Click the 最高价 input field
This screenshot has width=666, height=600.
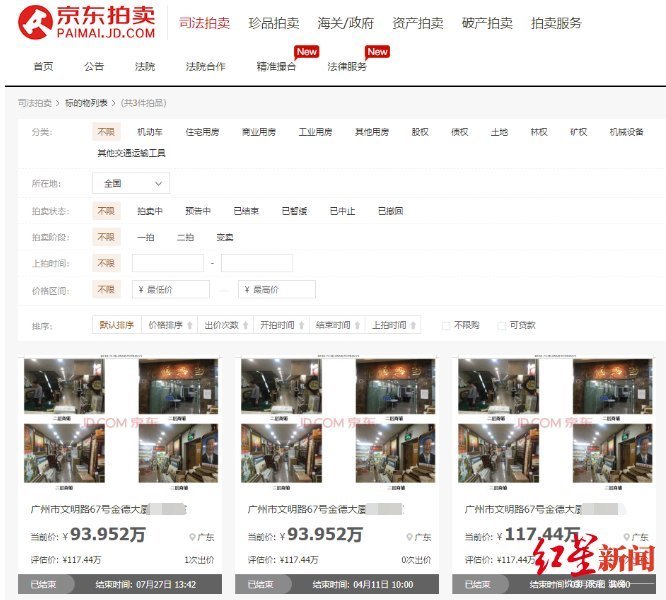[277, 290]
